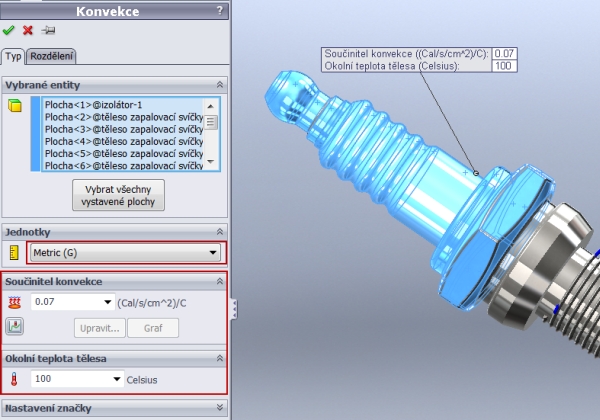The image size is (600, 420).
Task: Open the 100 temperature value dropdown arrow
Action: (x=117, y=379)
